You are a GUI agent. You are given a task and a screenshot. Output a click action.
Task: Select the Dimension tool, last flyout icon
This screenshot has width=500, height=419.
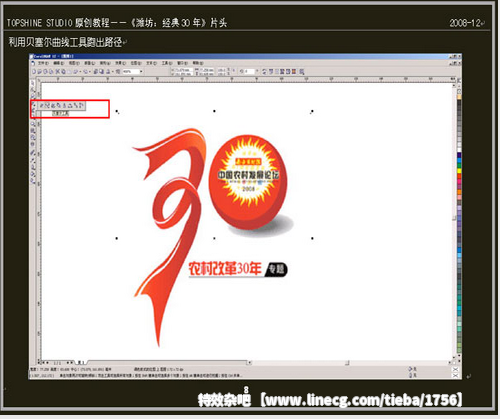(x=81, y=105)
